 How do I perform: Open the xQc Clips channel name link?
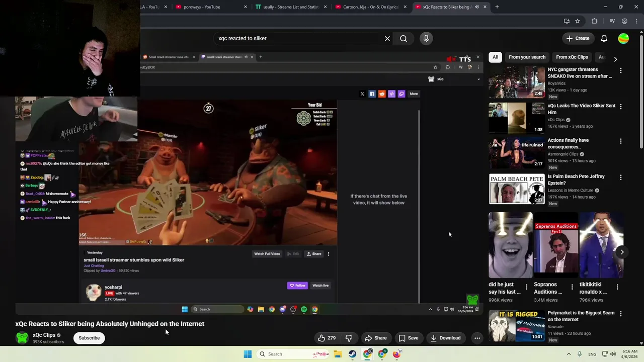(x=44, y=335)
